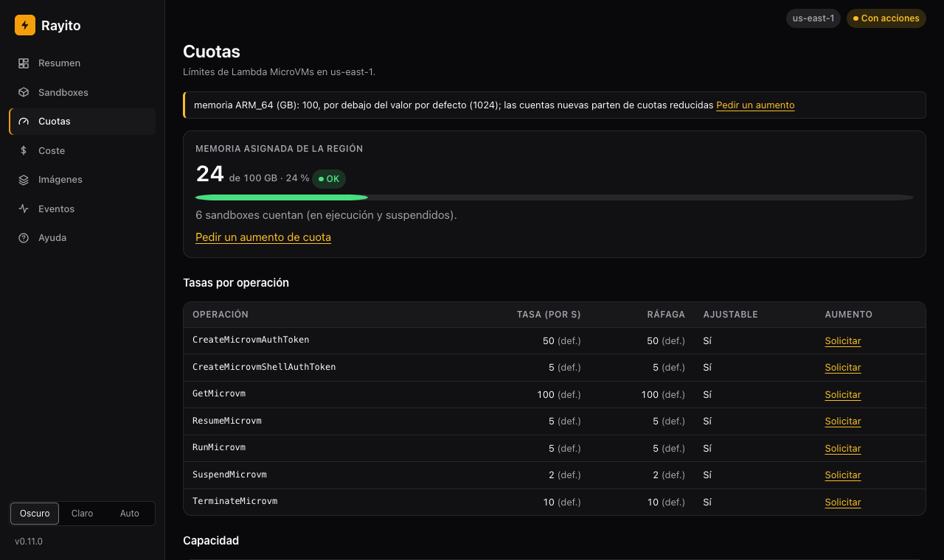Viewport: 944px width, 560px height.
Task: Click the v0.11.0 version label
Action: click(29, 542)
